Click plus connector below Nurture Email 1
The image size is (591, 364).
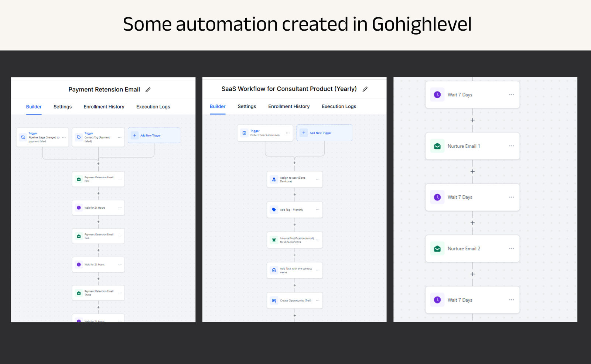pos(472,172)
